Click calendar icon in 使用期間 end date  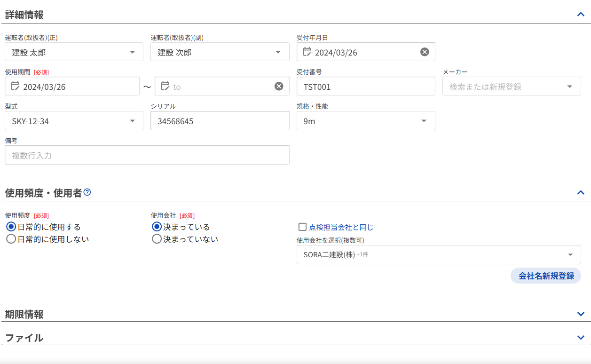[x=165, y=86]
